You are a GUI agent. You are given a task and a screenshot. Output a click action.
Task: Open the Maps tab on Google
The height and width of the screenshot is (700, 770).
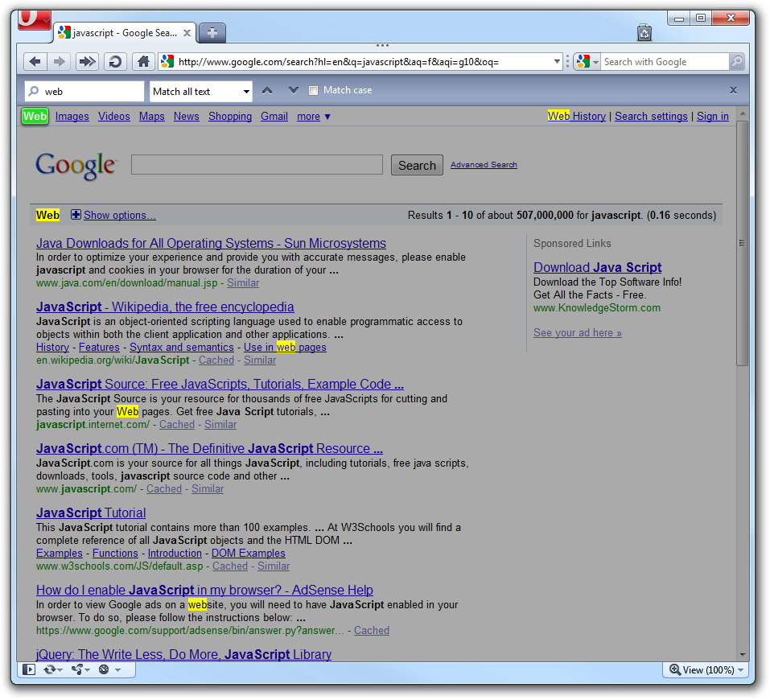pyautogui.click(x=152, y=117)
